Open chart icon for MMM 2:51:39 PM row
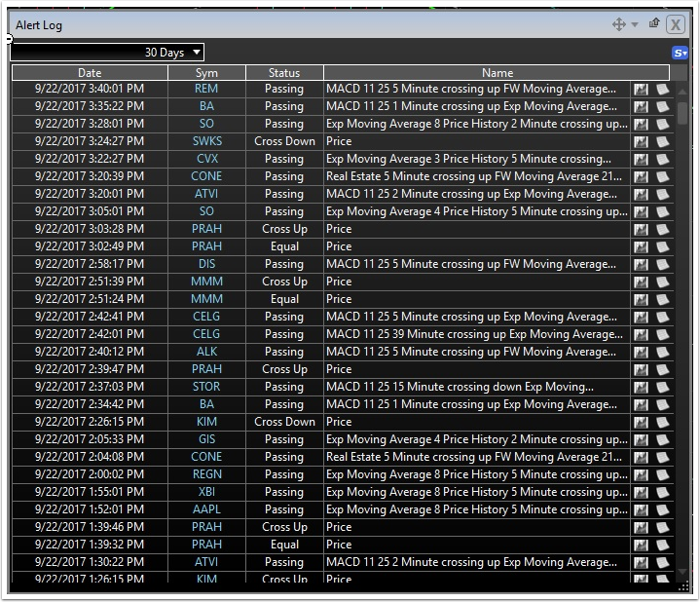 (x=641, y=282)
